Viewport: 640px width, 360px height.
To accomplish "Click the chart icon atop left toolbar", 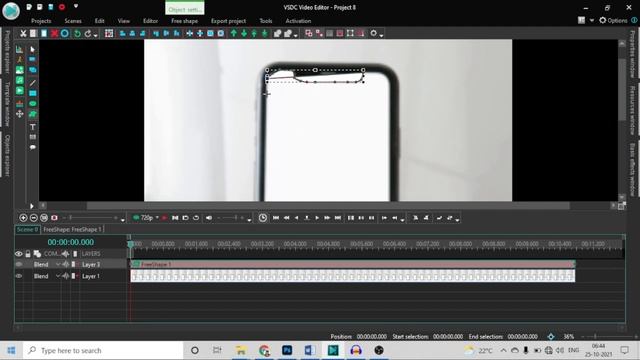I will [x=20, y=49].
